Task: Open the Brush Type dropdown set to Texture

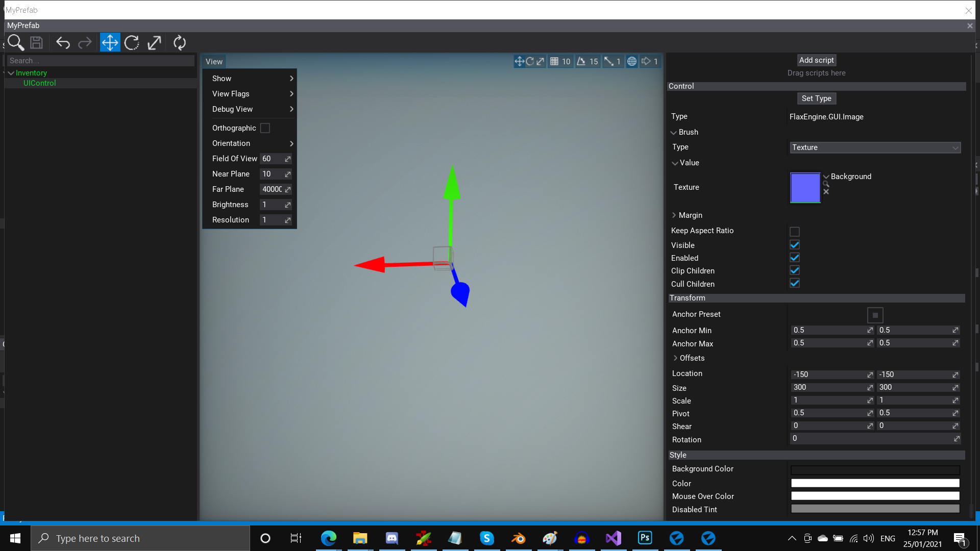Action: (x=875, y=147)
